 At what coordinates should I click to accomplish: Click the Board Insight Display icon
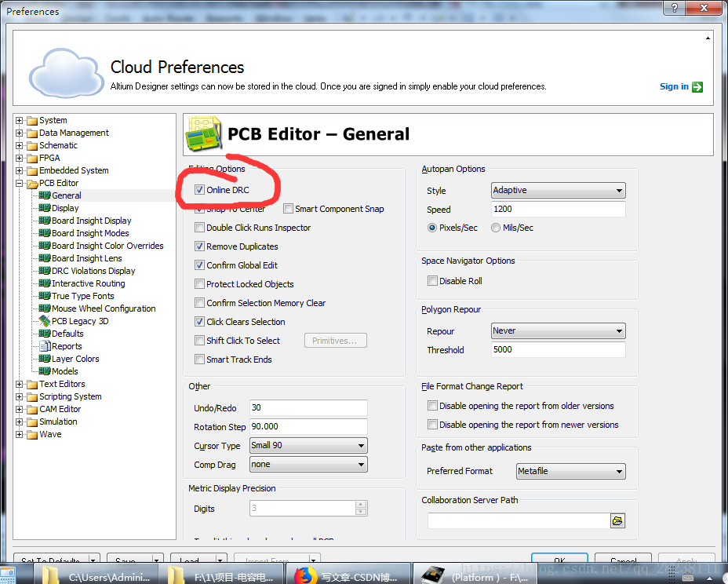point(45,221)
